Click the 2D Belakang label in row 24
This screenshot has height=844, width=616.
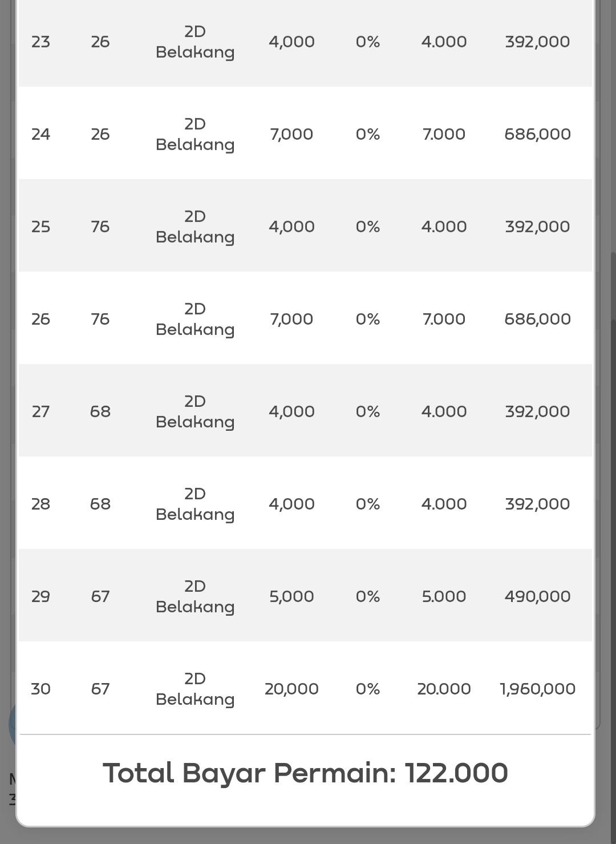click(195, 134)
